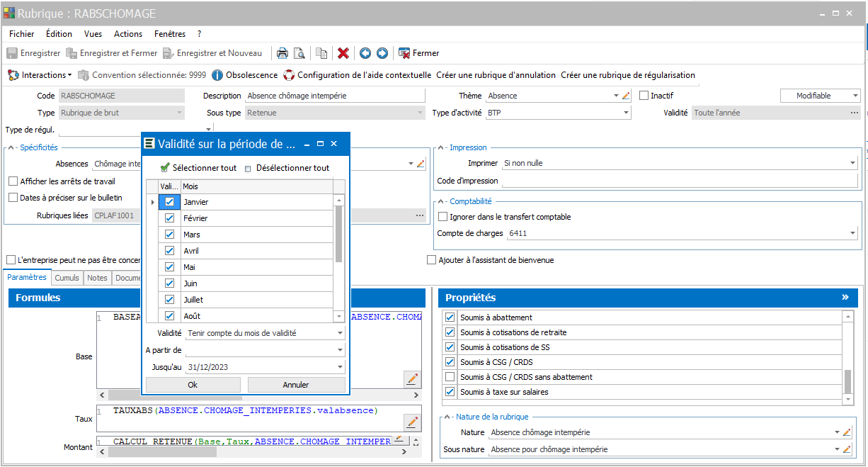Uncheck Soumis à taxe sur salaires

pos(450,392)
